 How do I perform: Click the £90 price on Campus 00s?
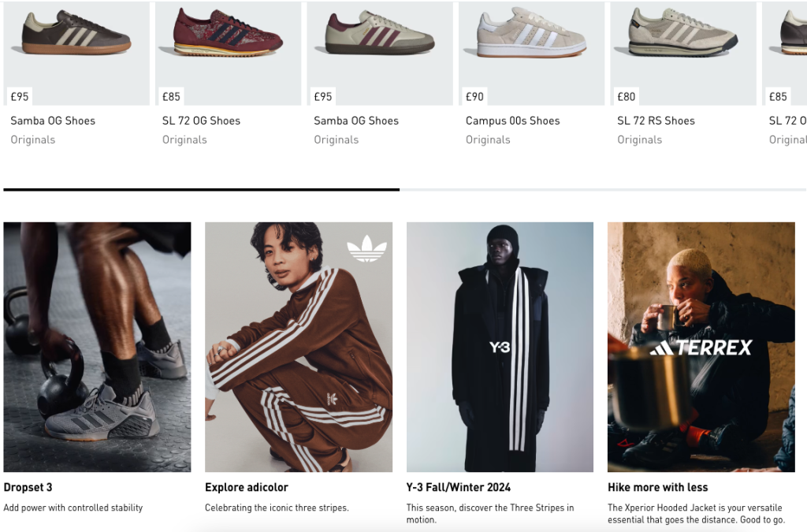click(474, 97)
